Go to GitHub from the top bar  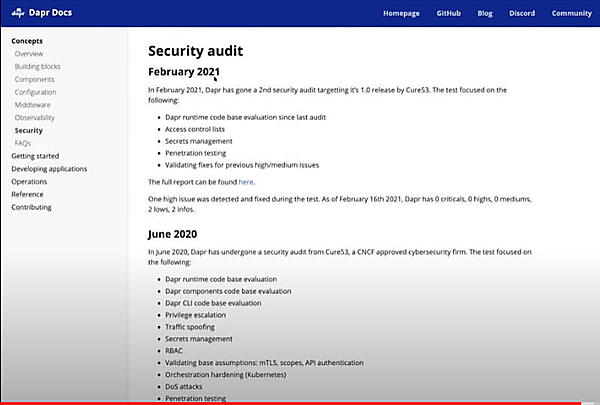click(448, 14)
